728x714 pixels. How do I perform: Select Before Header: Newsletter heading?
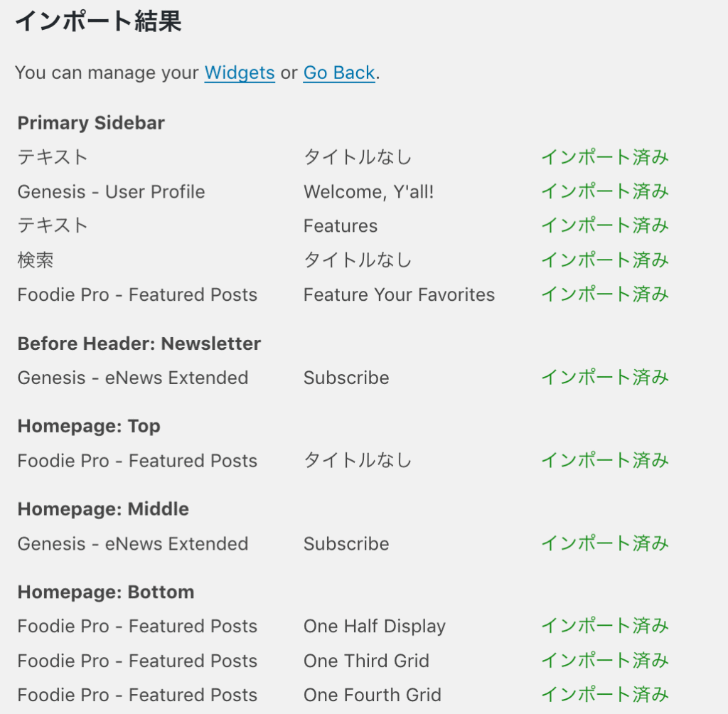(139, 343)
